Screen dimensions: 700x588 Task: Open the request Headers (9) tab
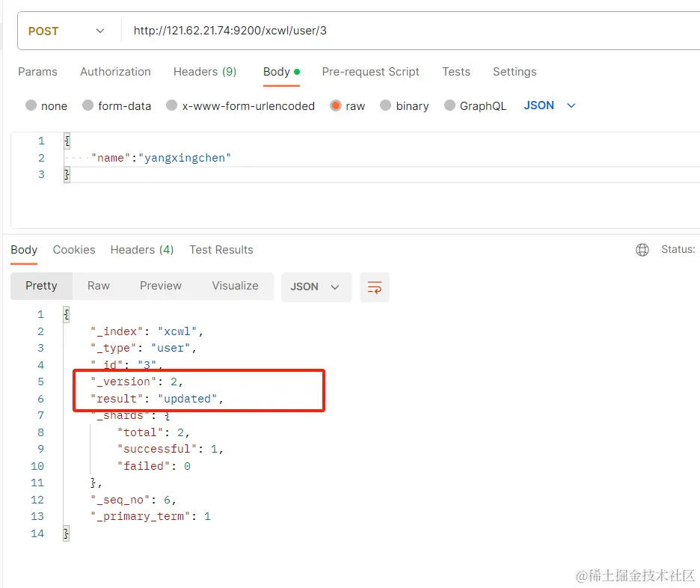[x=205, y=72]
